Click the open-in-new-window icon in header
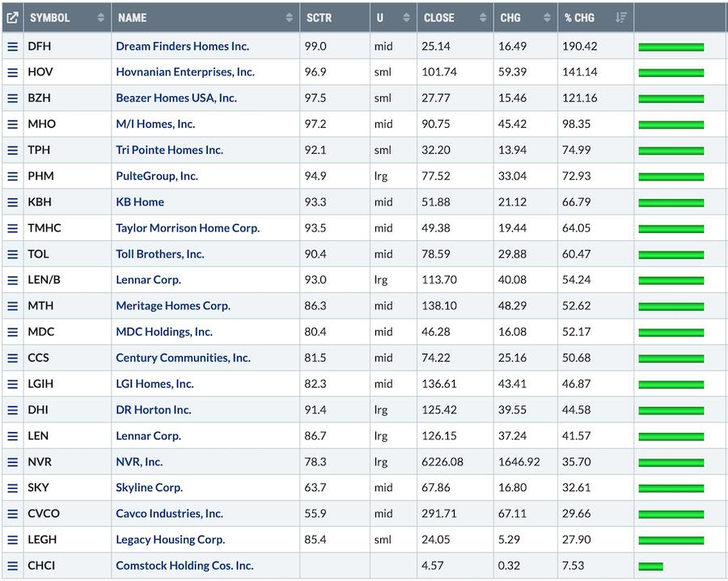728x581 pixels. [x=12, y=17]
